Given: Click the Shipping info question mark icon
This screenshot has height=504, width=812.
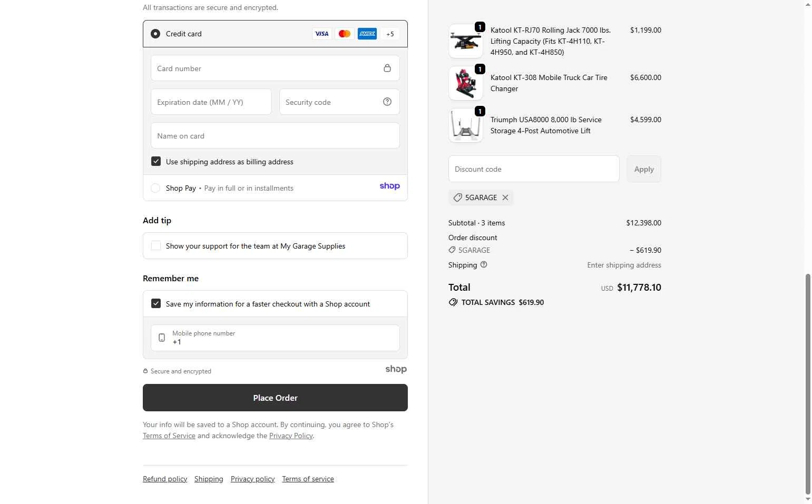Looking at the screenshot, I should [484, 264].
